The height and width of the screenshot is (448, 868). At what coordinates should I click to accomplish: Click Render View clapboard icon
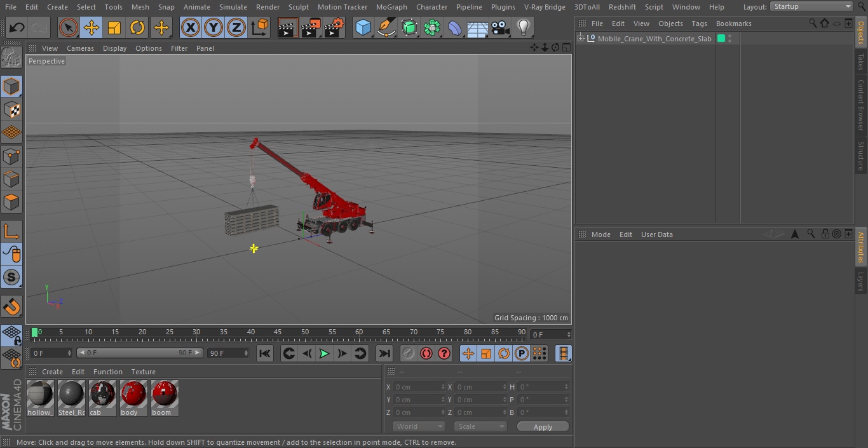click(288, 27)
